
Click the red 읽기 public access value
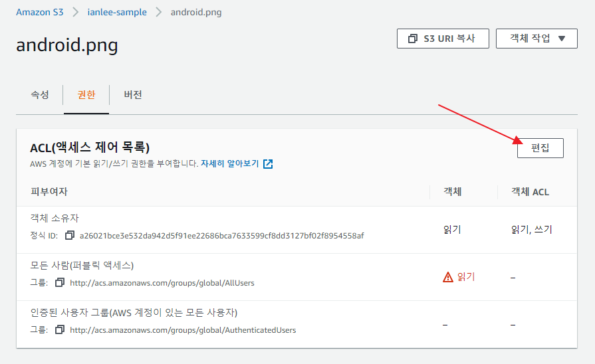click(466, 277)
